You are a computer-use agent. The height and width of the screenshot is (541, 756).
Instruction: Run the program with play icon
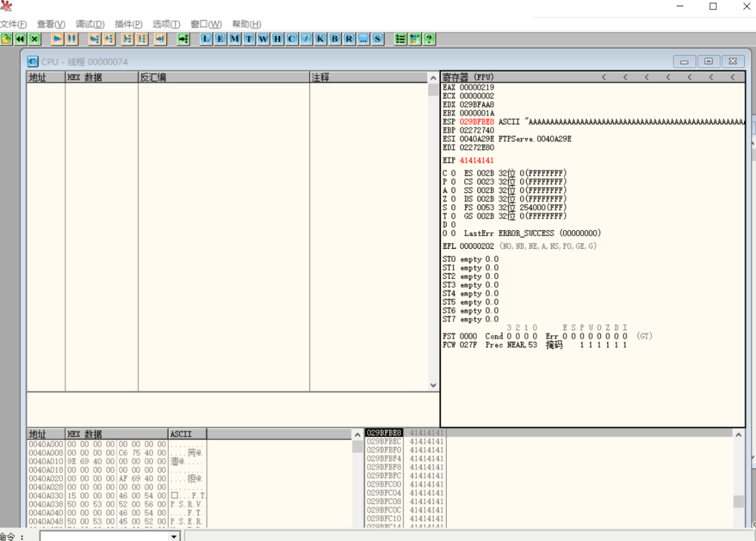tap(57, 39)
